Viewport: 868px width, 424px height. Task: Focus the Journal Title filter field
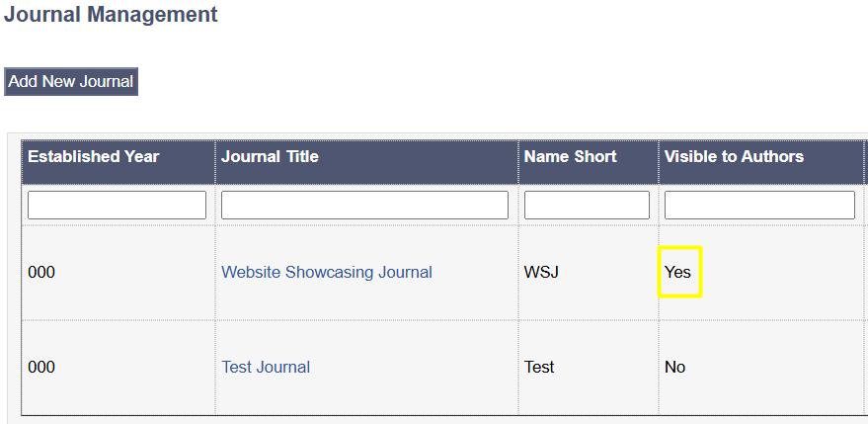coord(364,205)
